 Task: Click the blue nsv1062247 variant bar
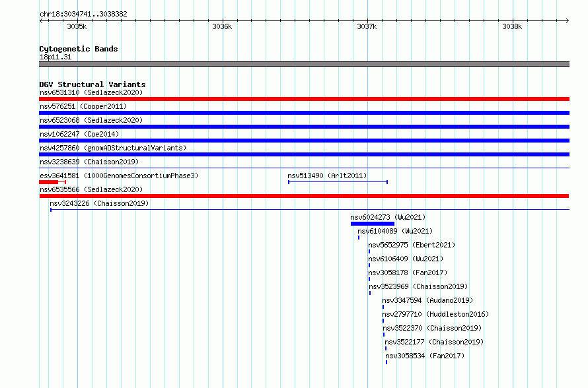coord(304,141)
